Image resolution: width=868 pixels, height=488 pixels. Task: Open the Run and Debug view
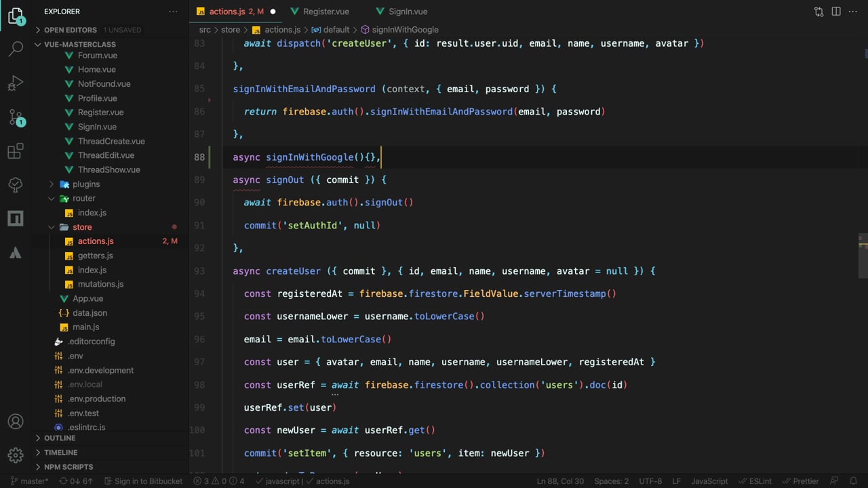(x=16, y=83)
